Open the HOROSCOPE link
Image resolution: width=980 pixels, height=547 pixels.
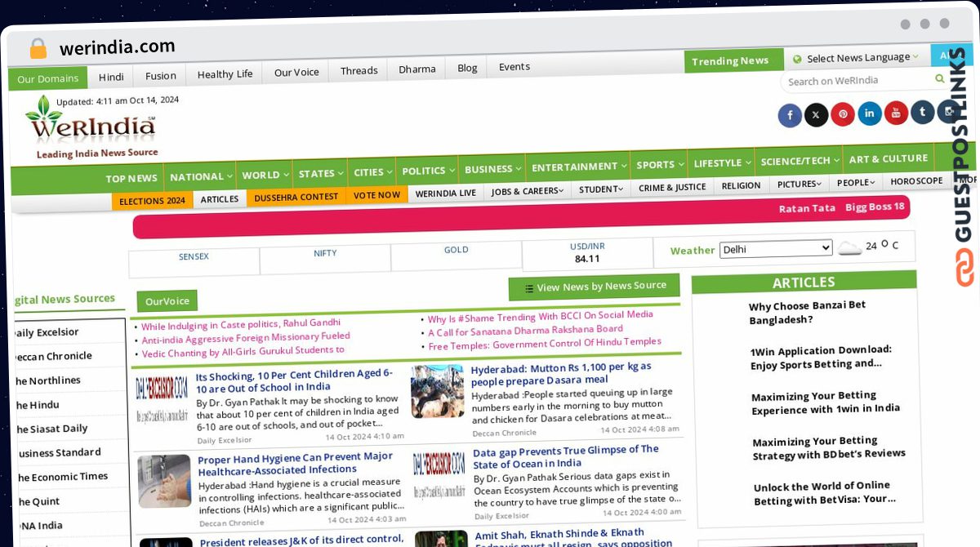pyautogui.click(x=915, y=181)
